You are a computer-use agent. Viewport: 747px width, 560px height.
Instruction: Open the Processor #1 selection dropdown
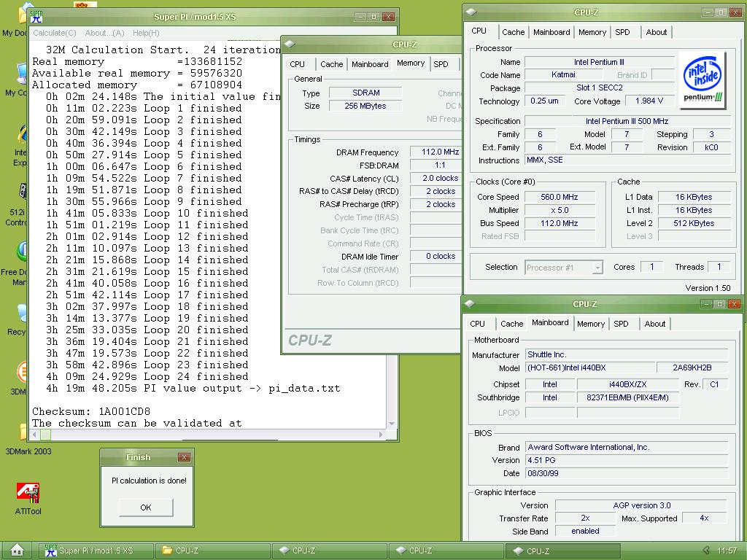[564, 267]
